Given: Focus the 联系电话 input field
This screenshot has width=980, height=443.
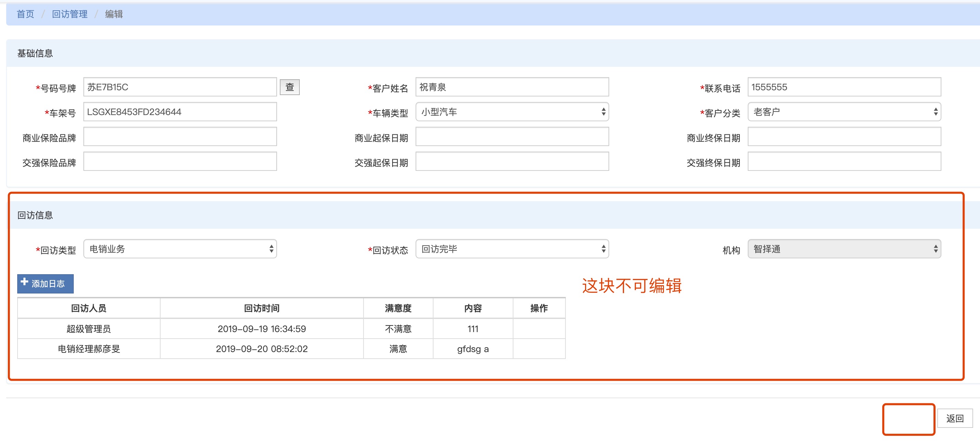Looking at the screenshot, I should (x=844, y=87).
